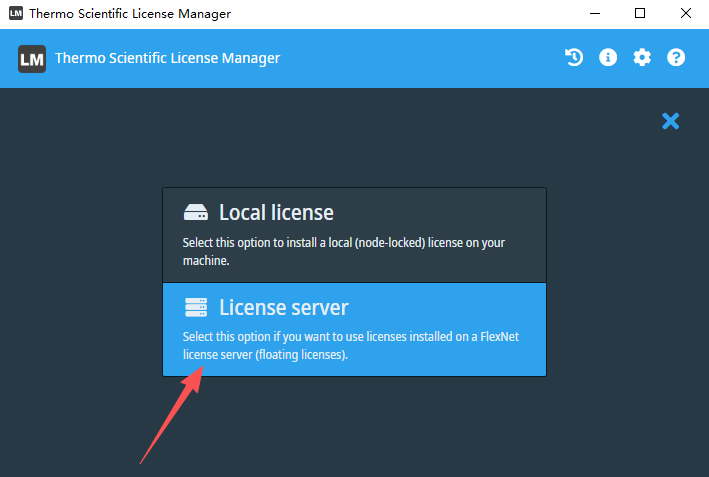Click the server stack icon beside License server
This screenshot has width=709, height=477.
195,307
